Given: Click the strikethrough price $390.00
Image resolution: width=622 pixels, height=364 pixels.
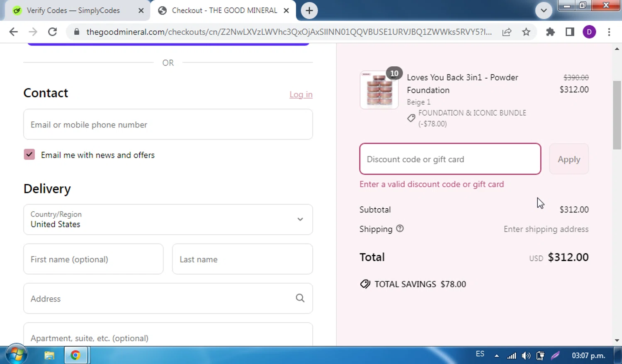Looking at the screenshot, I should coord(576,77).
